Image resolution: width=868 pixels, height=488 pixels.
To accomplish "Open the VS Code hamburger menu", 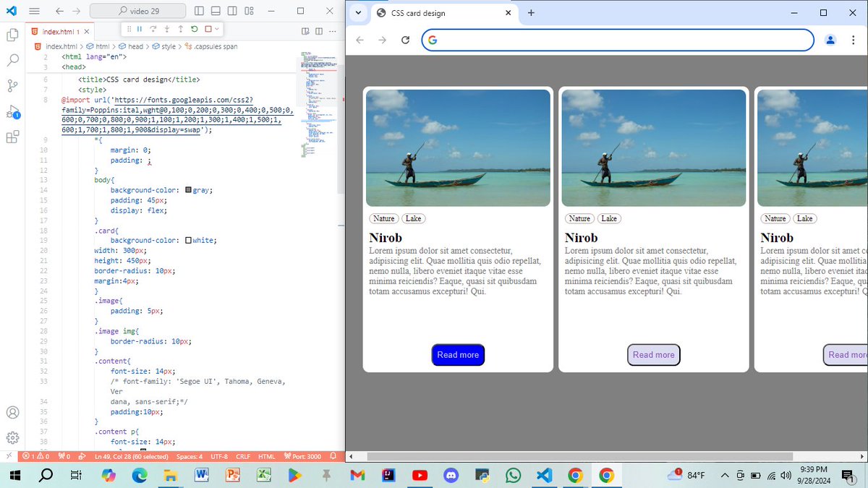I will (x=34, y=11).
